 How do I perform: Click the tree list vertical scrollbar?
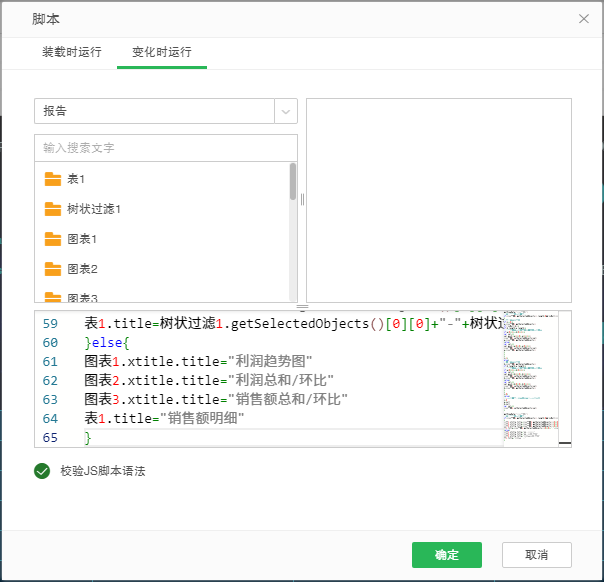click(x=293, y=182)
